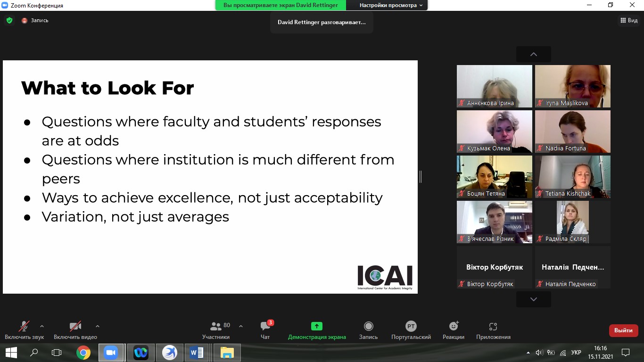Open the Wi-Fi network tray icon
This screenshot has width=644, height=362.
click(x=563, y=352)
